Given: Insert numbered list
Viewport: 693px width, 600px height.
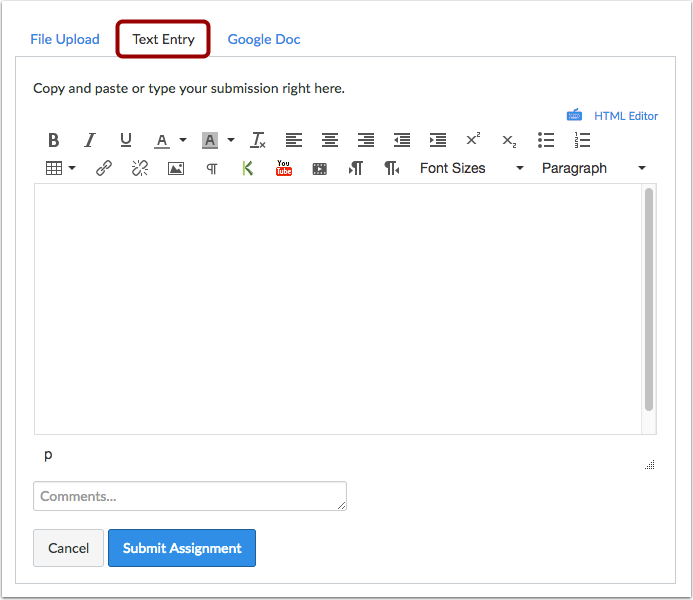Looking at the screenshot, I should (x=582, y=141).
